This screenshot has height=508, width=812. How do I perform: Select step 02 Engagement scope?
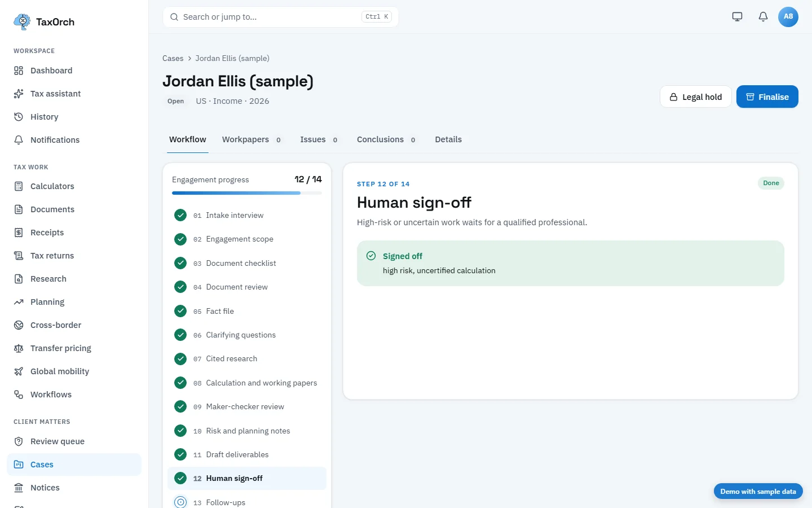[x=247, y=239]
